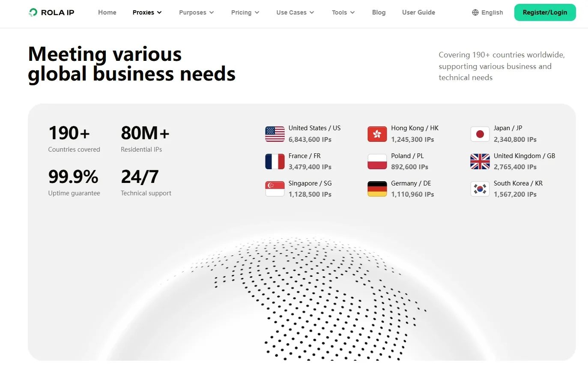Click the Residential IPs label
Viewport: 588px width, 368px height.
141,150
